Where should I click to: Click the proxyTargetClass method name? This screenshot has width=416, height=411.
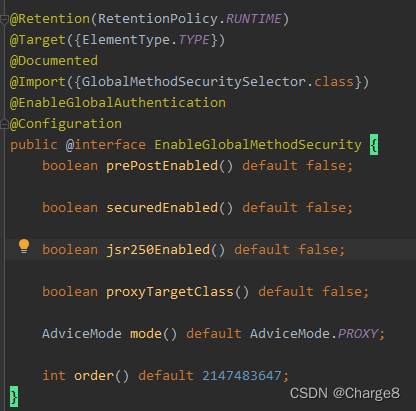(x=170, y=292)
